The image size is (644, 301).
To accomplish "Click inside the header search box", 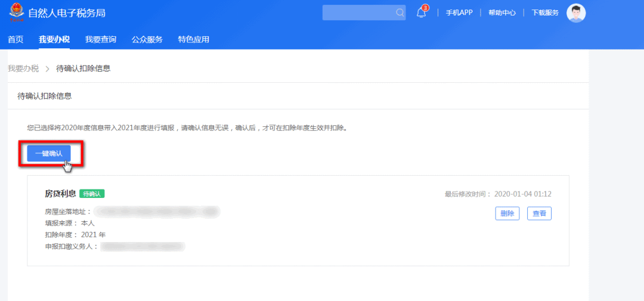I will click(364, 13).
